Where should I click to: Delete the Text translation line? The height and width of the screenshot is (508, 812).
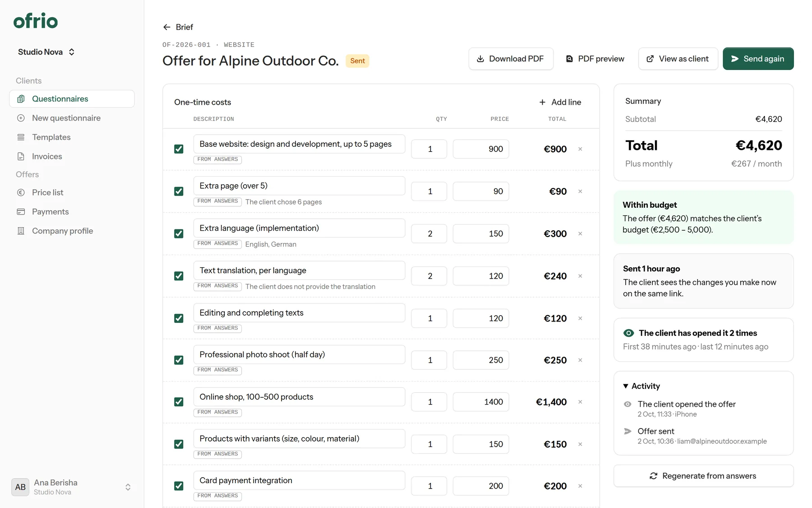pyautogui.click(x=580, y=276)
